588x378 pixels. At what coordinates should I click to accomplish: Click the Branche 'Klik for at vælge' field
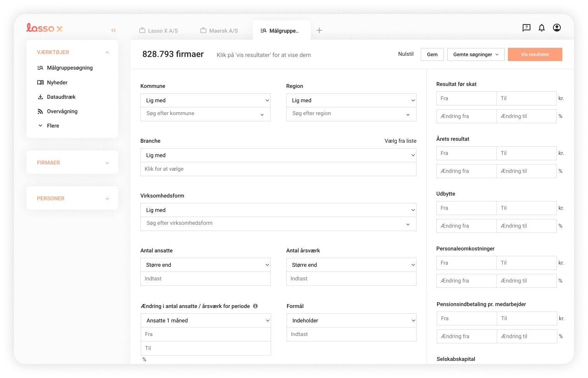point(278,169)
